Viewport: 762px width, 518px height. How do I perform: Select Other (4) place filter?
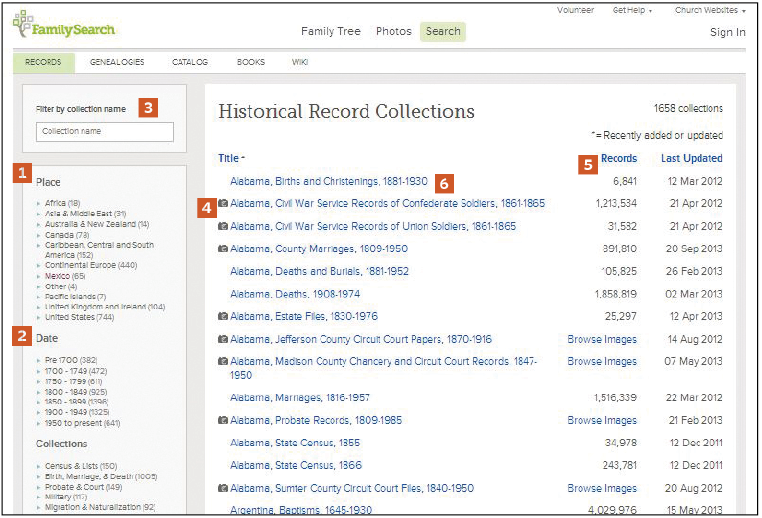point(61,287)
